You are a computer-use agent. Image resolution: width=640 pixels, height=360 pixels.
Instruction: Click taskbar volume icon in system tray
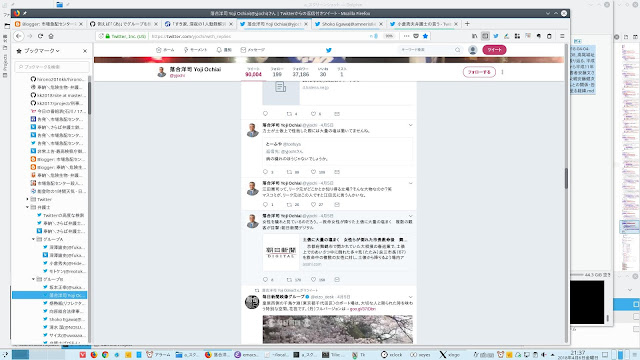pyautogui.click(x=543, y=355)
